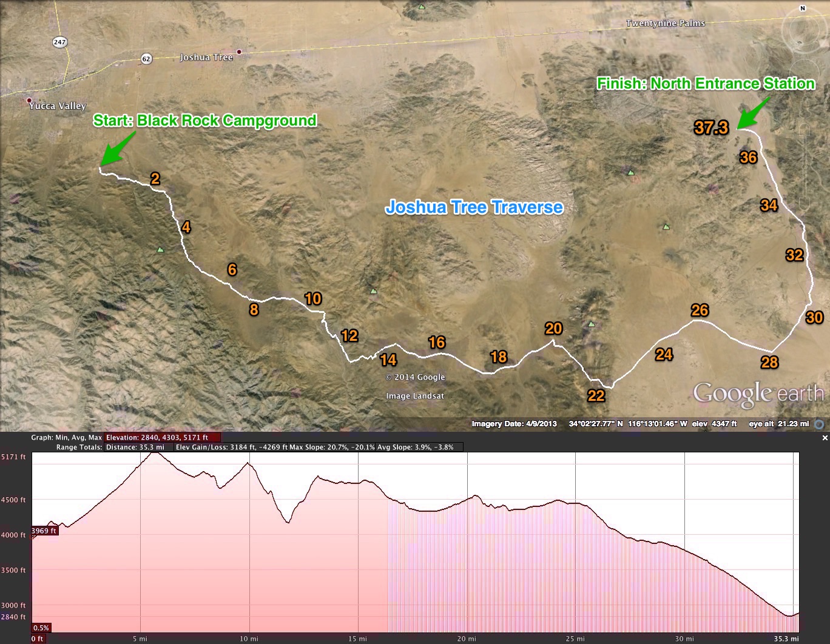Click the 0.5% slope cursor tag
830x644 pixels.
[x=41, y=628]
